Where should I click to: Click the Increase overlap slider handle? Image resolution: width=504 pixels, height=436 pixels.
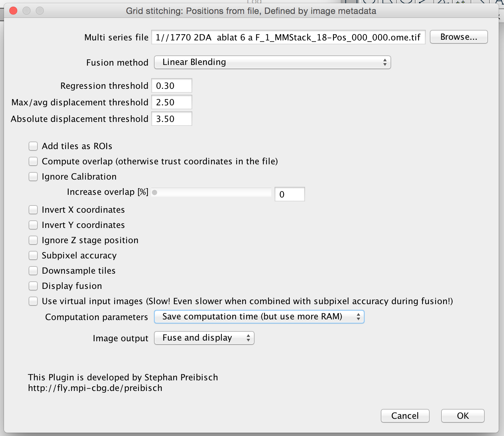155,192
